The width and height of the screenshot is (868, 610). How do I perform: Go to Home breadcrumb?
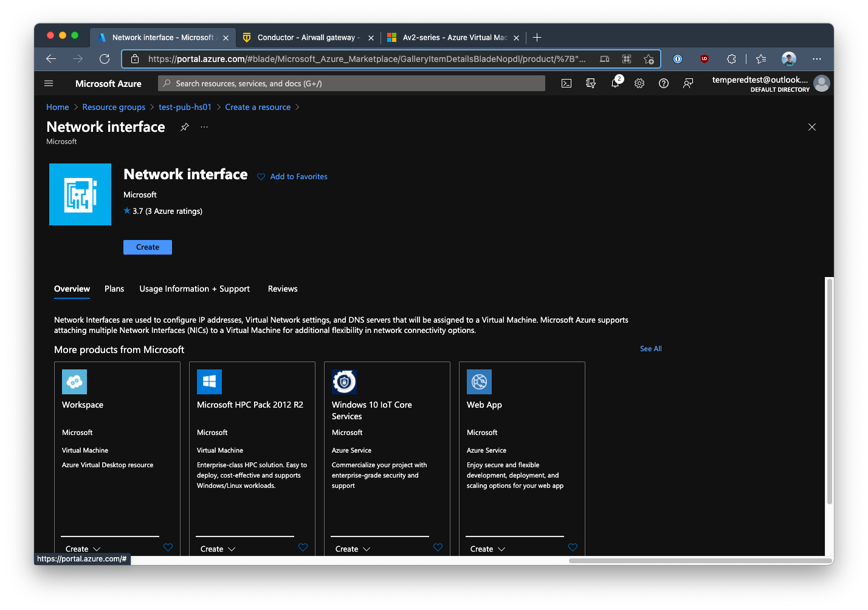tap(58, 107)
